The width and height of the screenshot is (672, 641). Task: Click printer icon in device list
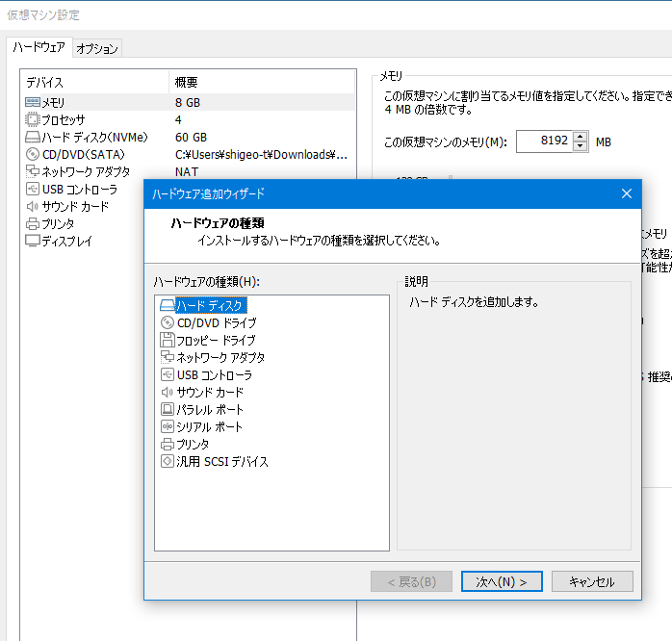click(x=33, y=223)
